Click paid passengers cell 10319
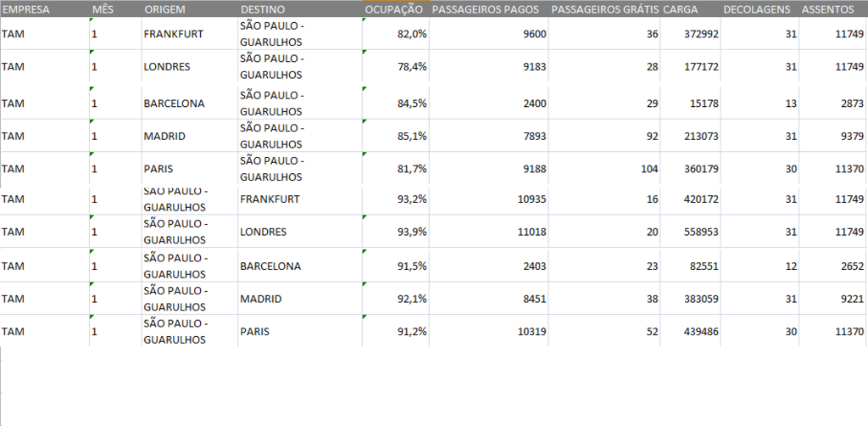Image resolution: width=868 pixels, height=426 pixels. click(489, 331)
